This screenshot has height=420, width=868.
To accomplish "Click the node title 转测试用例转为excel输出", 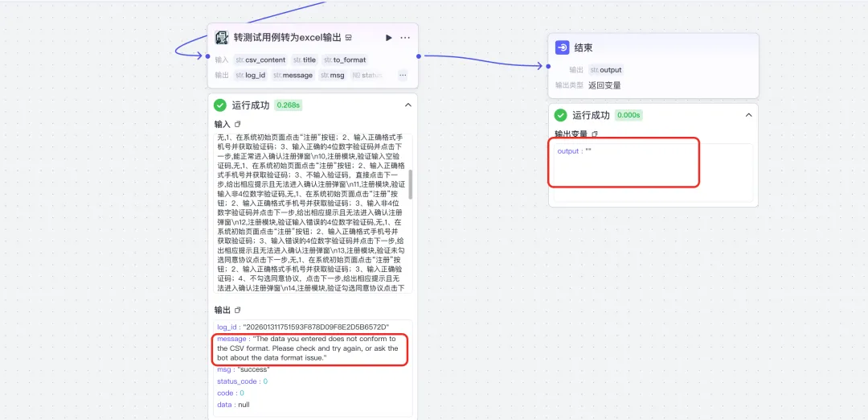I will 287,38.
